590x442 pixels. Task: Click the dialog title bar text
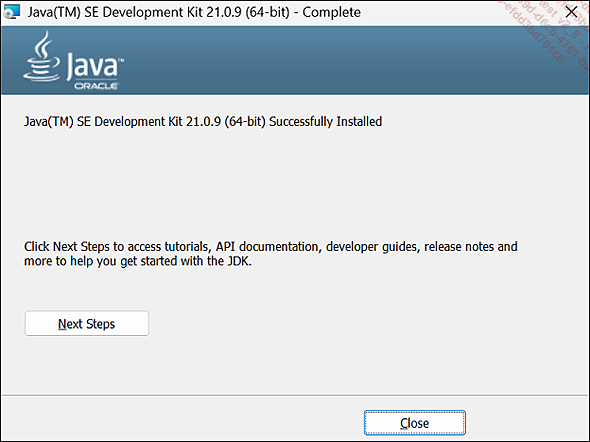point(194,12)
